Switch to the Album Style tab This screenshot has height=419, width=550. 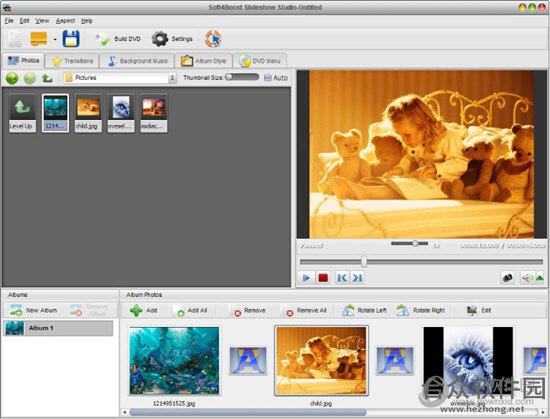tap(203, 61)
